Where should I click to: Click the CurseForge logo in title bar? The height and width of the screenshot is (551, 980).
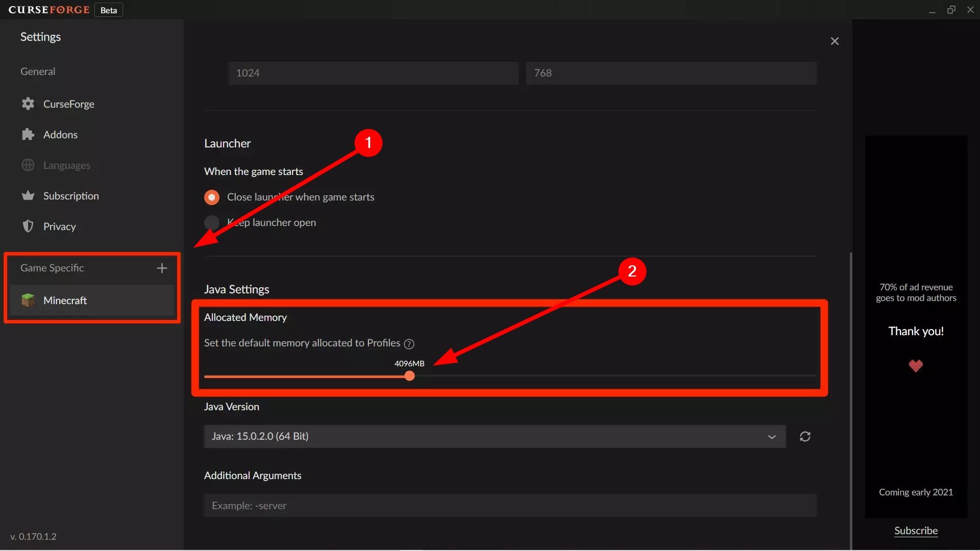point(49,10)
